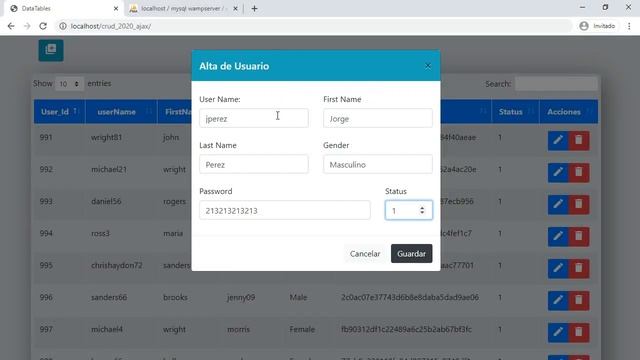The height and width of the screenshot is (360, 640).
Task: Close the localhost mysql tab
Action: point(235,9)
